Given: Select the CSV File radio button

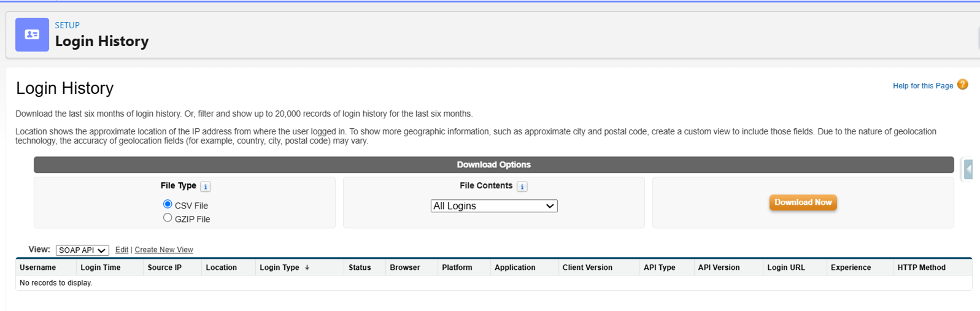Looking at the screenshot, I should (168, 204).
